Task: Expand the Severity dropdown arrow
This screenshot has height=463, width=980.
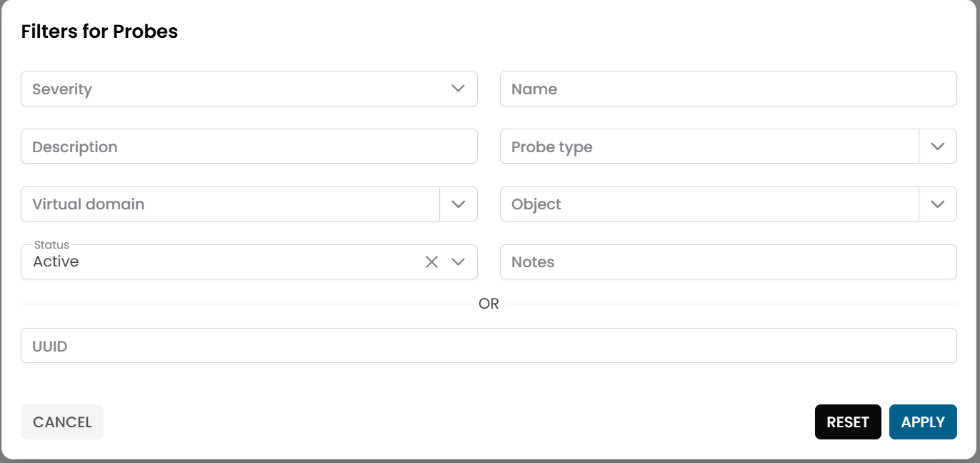Action: point(459,89)
